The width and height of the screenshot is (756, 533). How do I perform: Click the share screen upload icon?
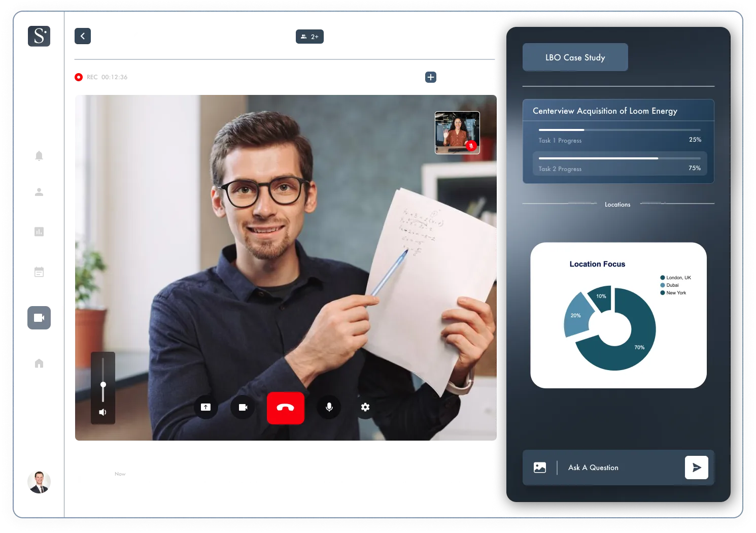[205, 407]
